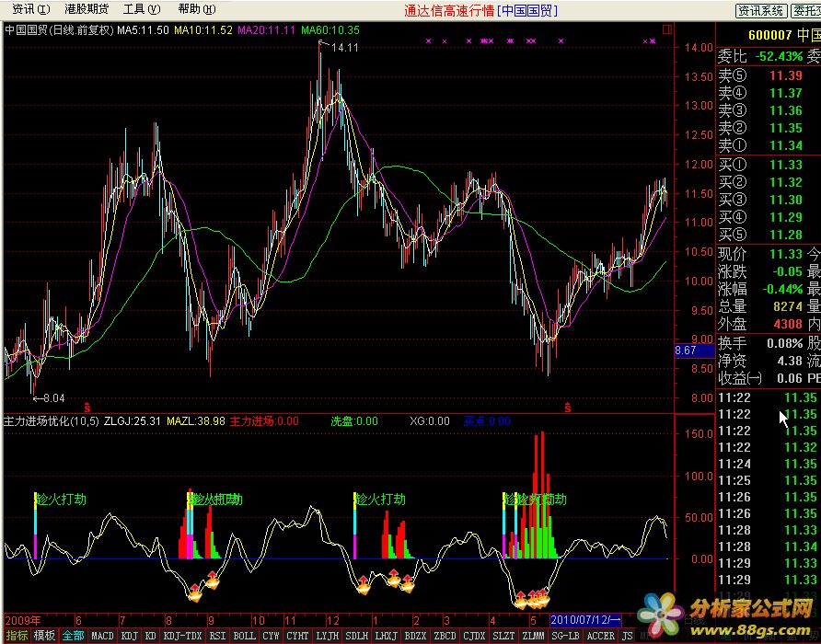The image size is (821, 644).
Task: Open the 工具(V) menu
Action: click(142, 9)
